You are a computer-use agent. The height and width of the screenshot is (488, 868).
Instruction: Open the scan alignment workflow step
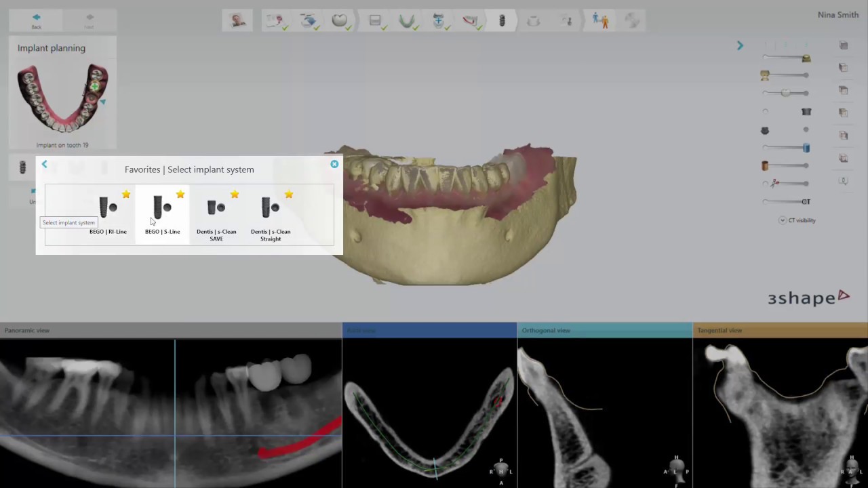click(x=439, y=21)
